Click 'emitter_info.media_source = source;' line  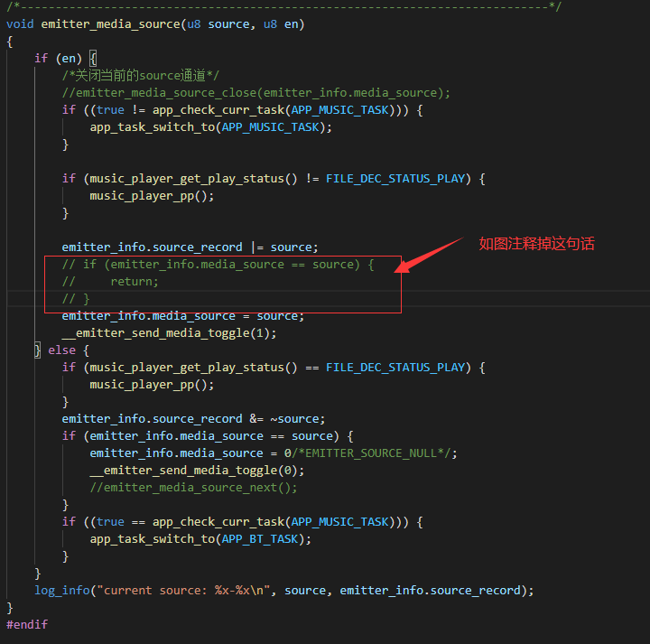coord(183,316)
